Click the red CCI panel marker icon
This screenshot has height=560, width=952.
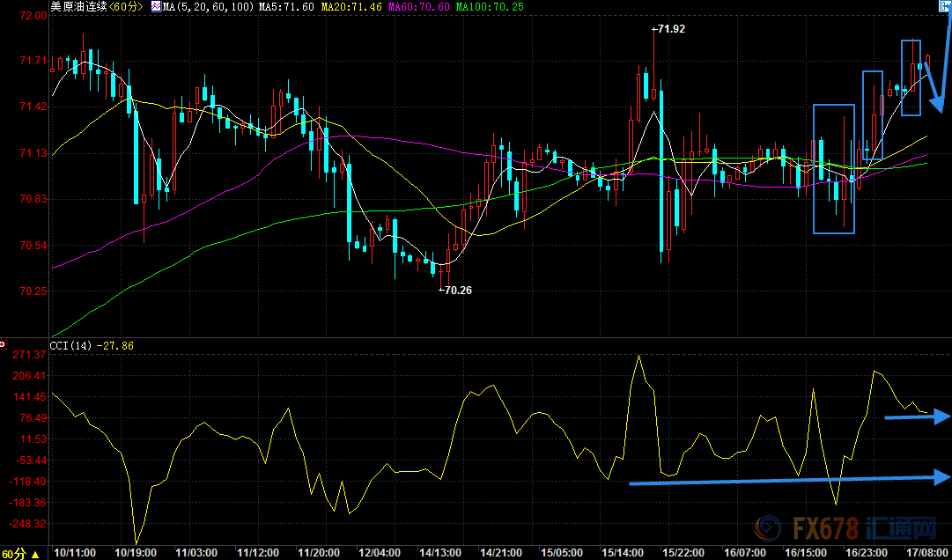pos(4,344)
